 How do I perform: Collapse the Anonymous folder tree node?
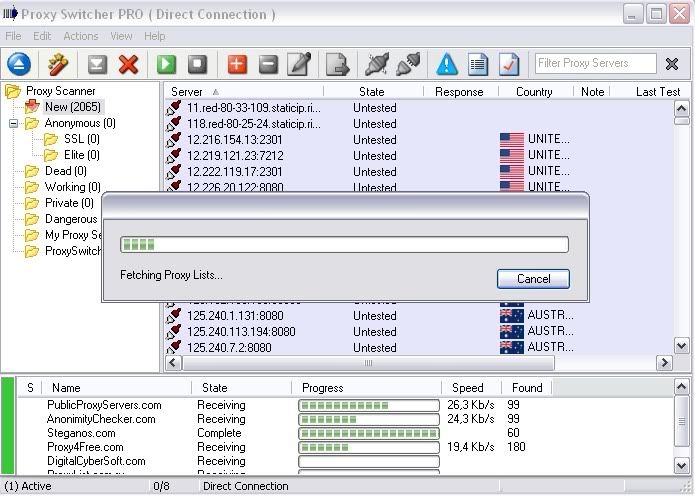point(15,124)
